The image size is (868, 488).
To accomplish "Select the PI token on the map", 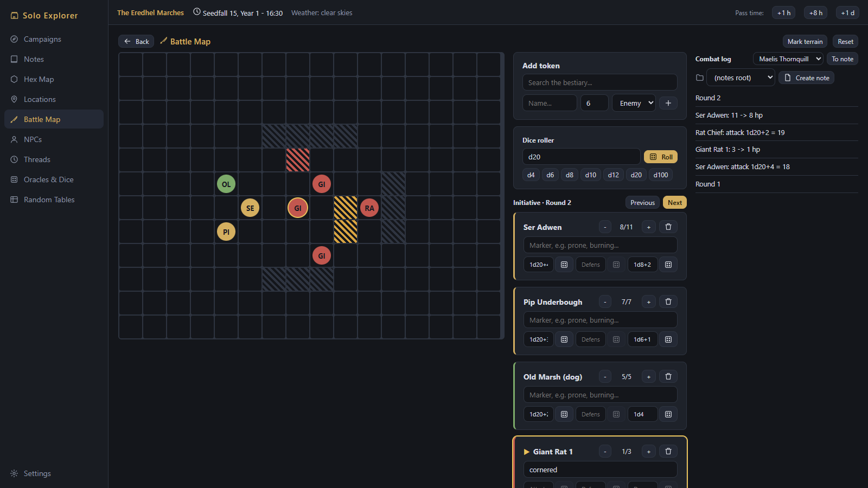I will pyautogui.click(x=226, y=232).
